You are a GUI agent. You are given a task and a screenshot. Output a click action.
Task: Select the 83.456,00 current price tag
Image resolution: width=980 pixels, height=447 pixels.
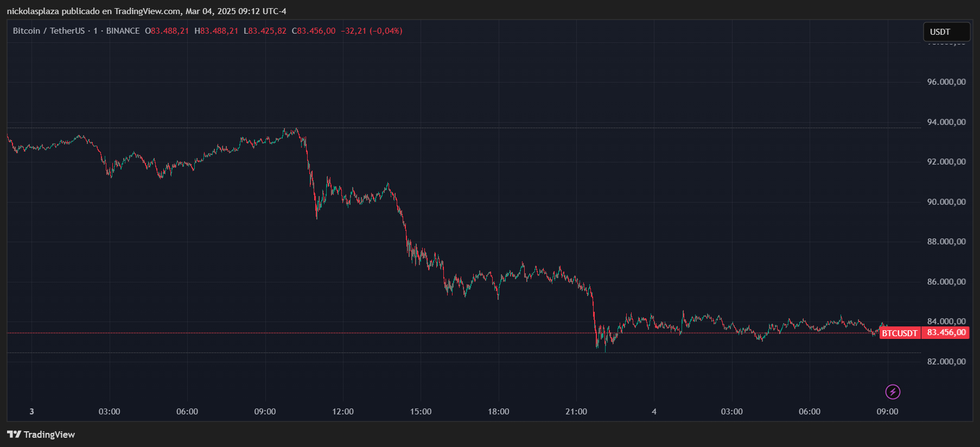coord(946,332)
